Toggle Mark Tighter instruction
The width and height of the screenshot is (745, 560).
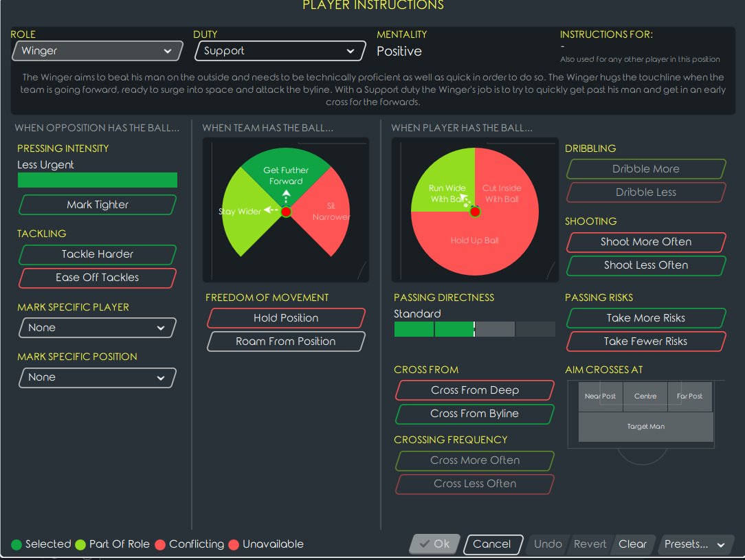[x=98, y=205]
